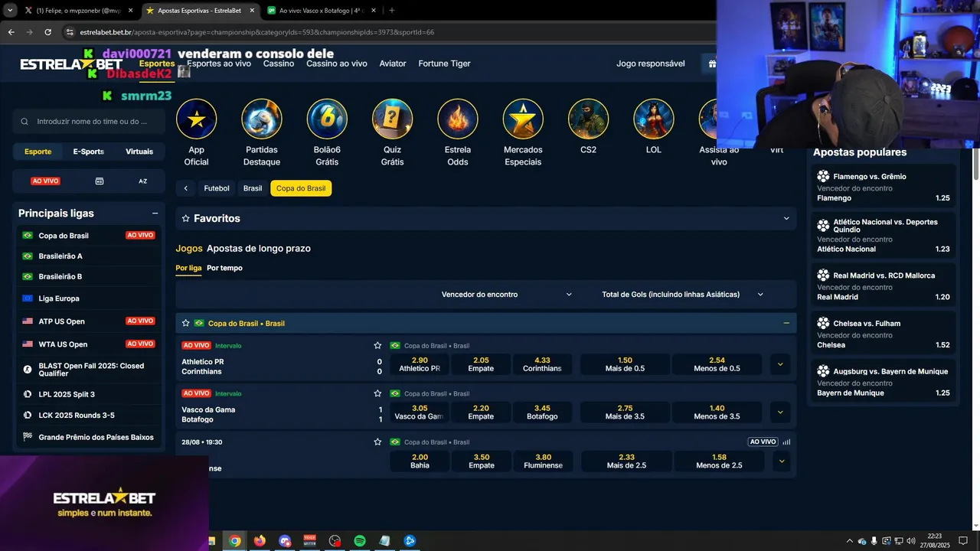Toggle star on Copa do Brasil • Brasil header
This screenshot has width=980, height=551.
pos(185,323)
